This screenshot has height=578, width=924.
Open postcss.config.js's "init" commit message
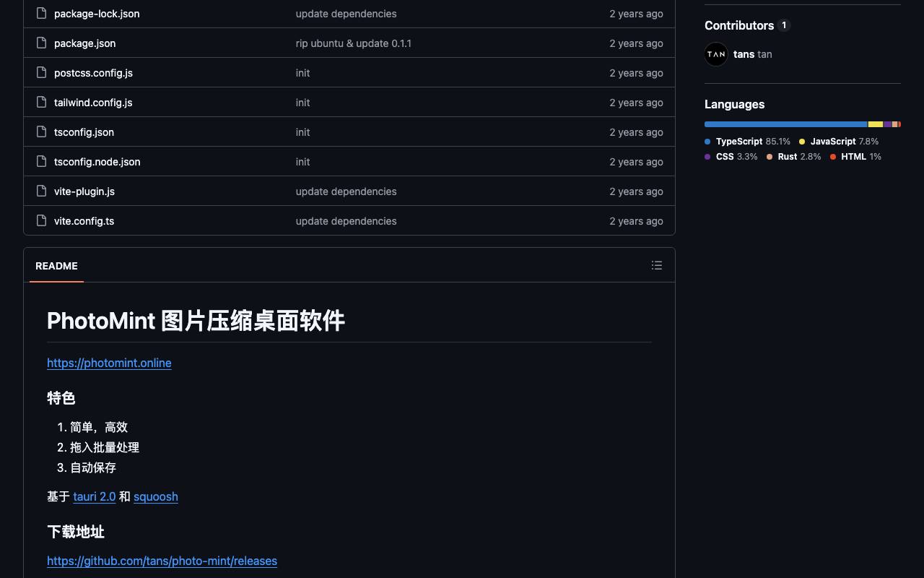[x=303, y=73]
